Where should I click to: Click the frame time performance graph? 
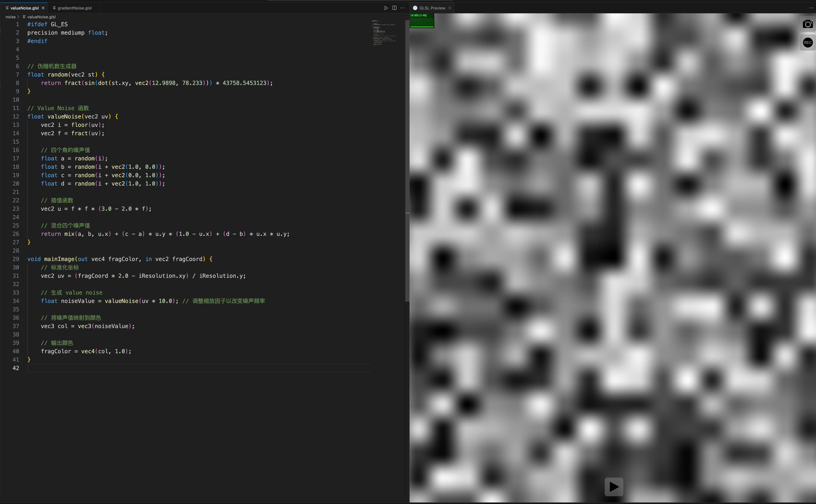pyautogui.click(x=422, y=21)
